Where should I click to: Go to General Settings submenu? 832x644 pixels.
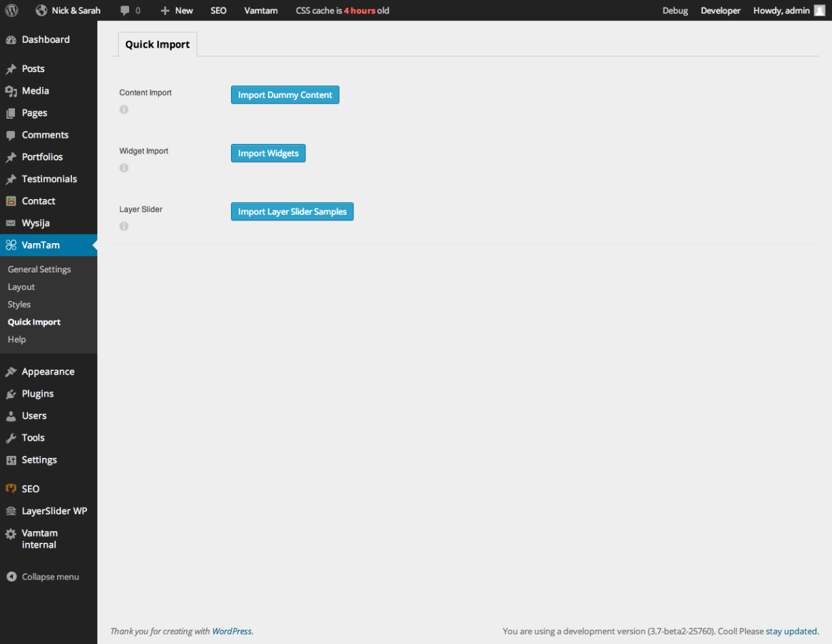point(39,269)
